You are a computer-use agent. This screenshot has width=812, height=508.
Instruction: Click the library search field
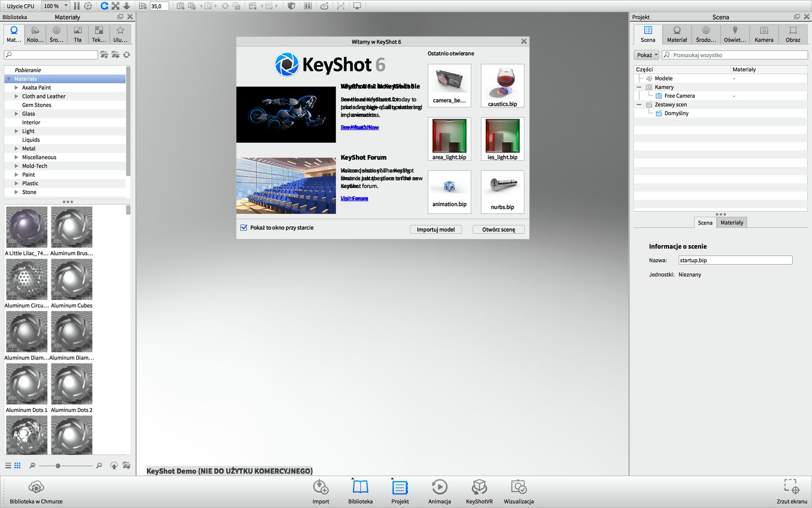tap(51, 55)
